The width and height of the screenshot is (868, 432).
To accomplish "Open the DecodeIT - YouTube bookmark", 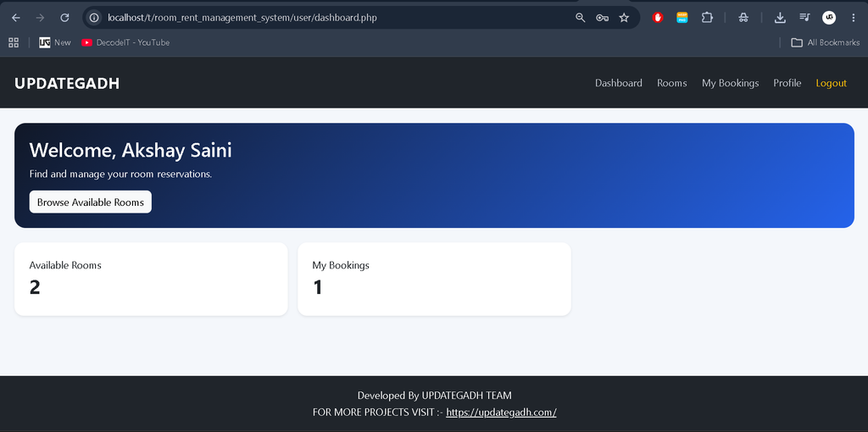I will 125,42.
